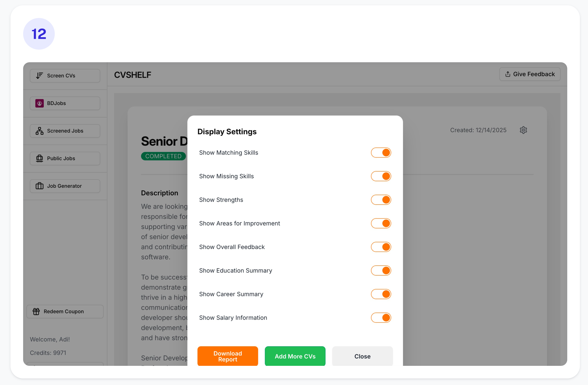Screen dimensions: 588x385
Task: Click the Give Feedback share icon
Action: (x=508, y=74)
